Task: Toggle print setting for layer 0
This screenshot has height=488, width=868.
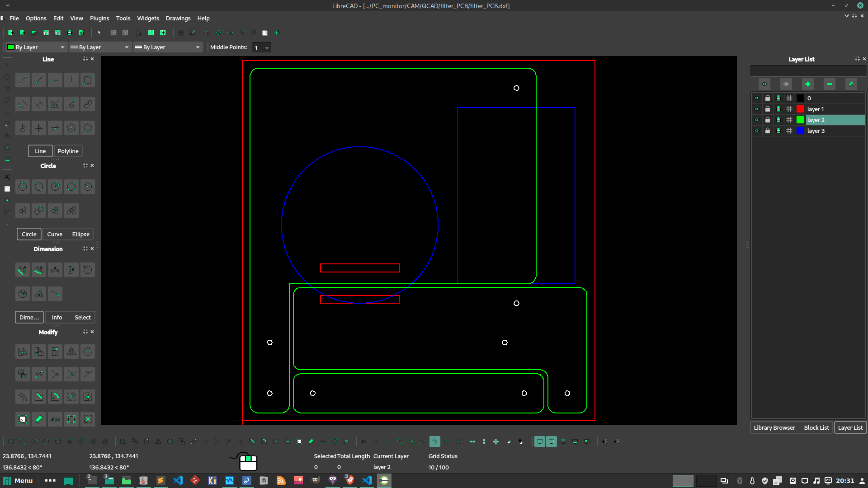Action: click(778, 99)
